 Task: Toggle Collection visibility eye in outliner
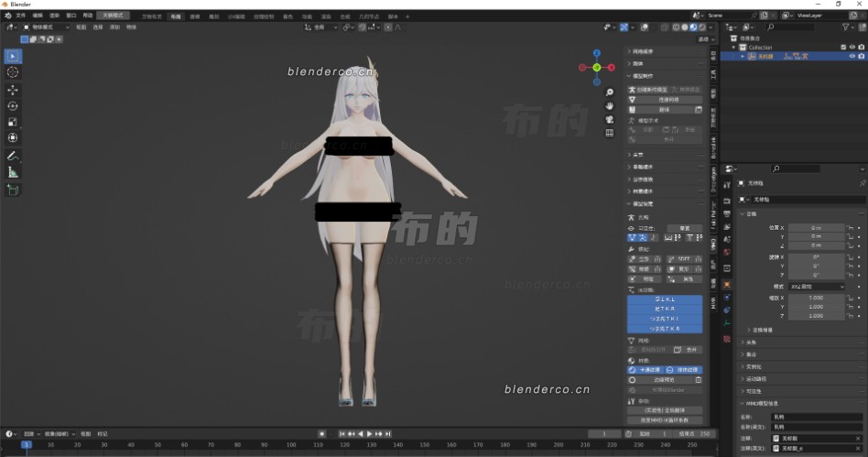pos(852,47)
